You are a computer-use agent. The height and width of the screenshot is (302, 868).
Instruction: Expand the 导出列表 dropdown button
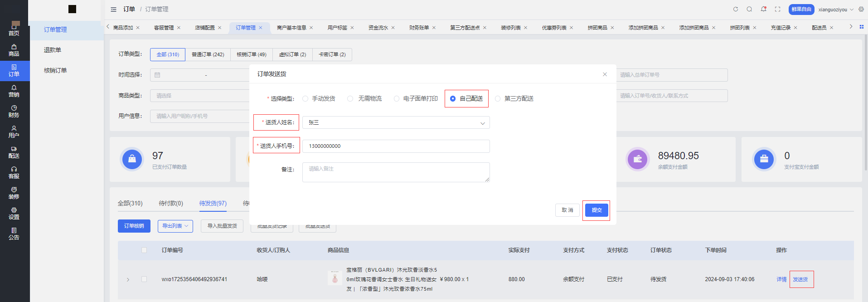pyautogui.click(x=175, y=226)
